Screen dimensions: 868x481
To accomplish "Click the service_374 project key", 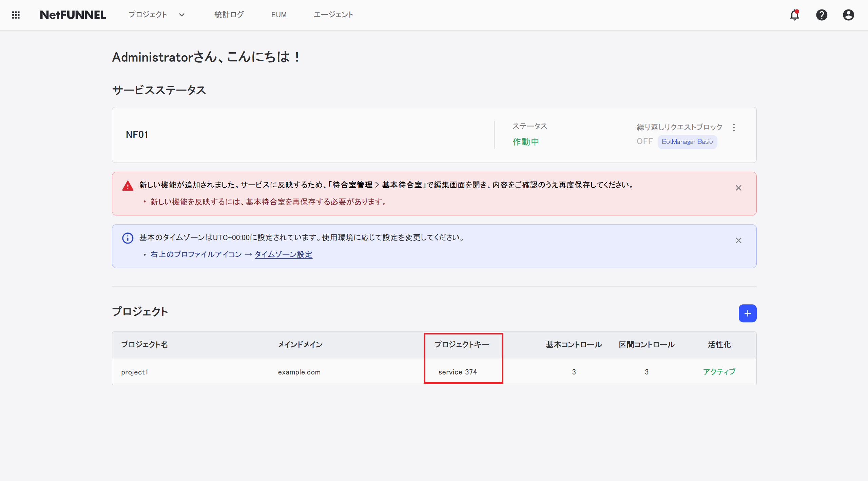I will 458,372.
